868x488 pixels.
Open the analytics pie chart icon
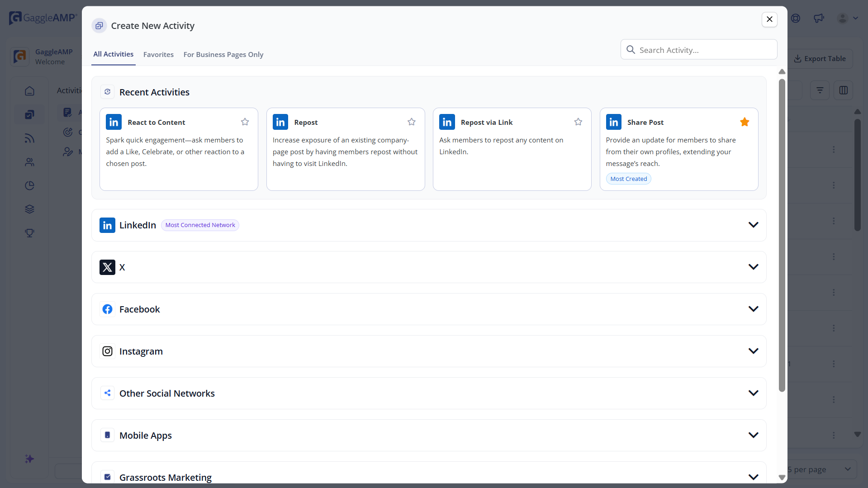pyautogui.click(x=29, y=185)
